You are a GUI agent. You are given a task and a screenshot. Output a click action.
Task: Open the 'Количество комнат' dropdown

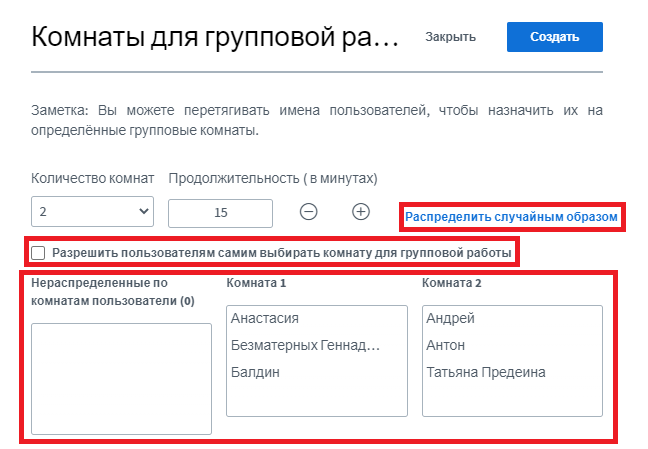pos(92,212)
